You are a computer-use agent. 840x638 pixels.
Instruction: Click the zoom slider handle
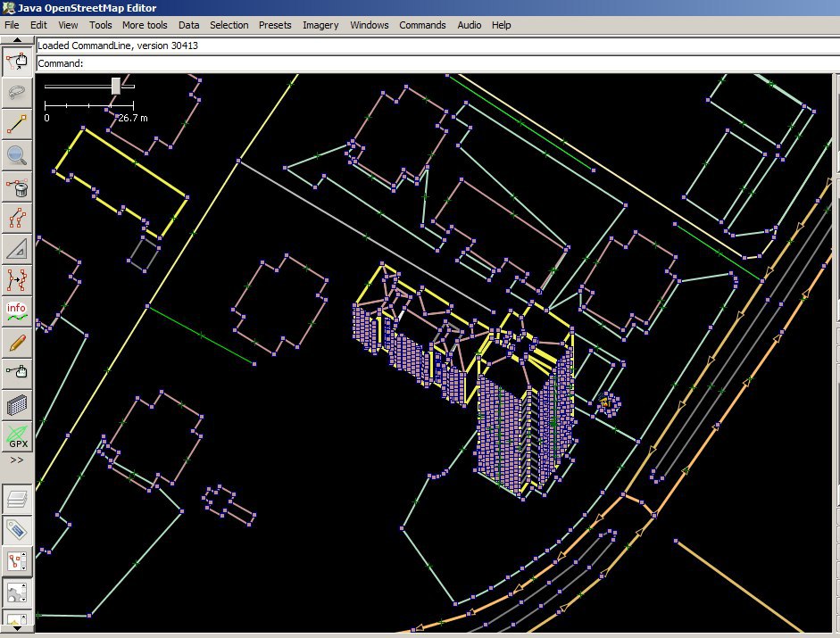[116, 86]
